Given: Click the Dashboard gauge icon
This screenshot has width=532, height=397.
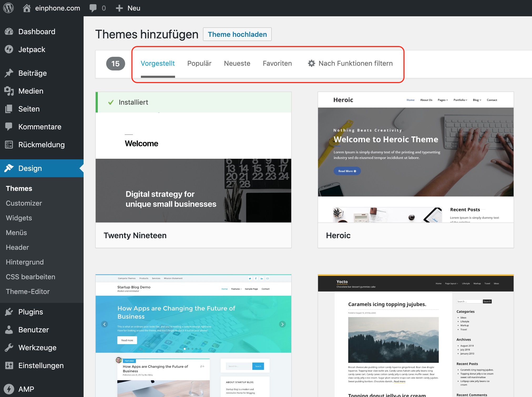Looking at the screenshot, I should tap(9, 32).
